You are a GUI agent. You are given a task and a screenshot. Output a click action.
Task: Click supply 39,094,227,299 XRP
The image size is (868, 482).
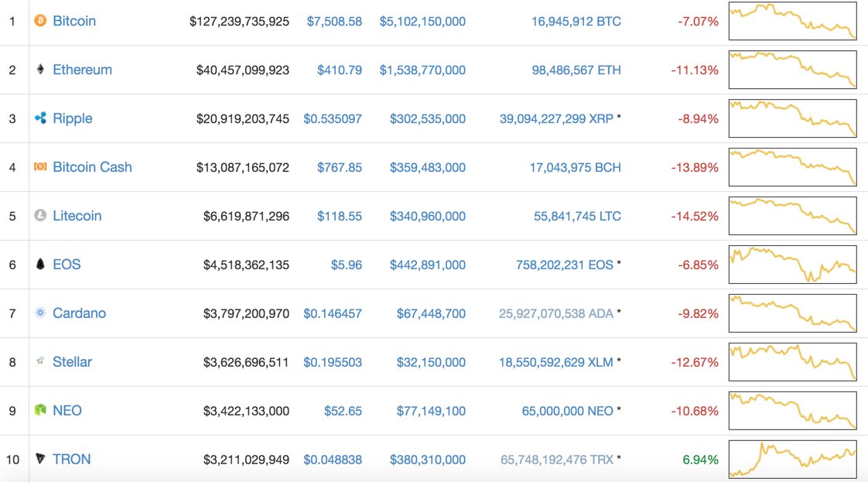click(x=556, y=119)
